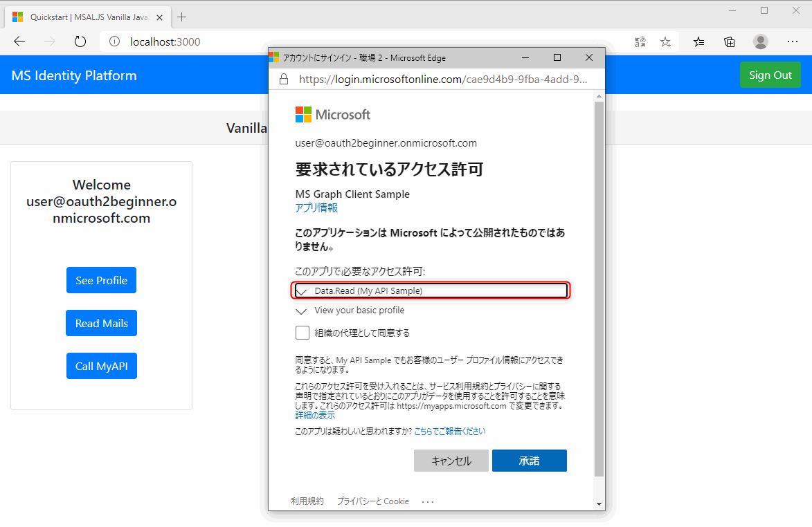Click こちらでご報告ください report link
This screenshot has width=812, height=527.
(x=449, y=431)
